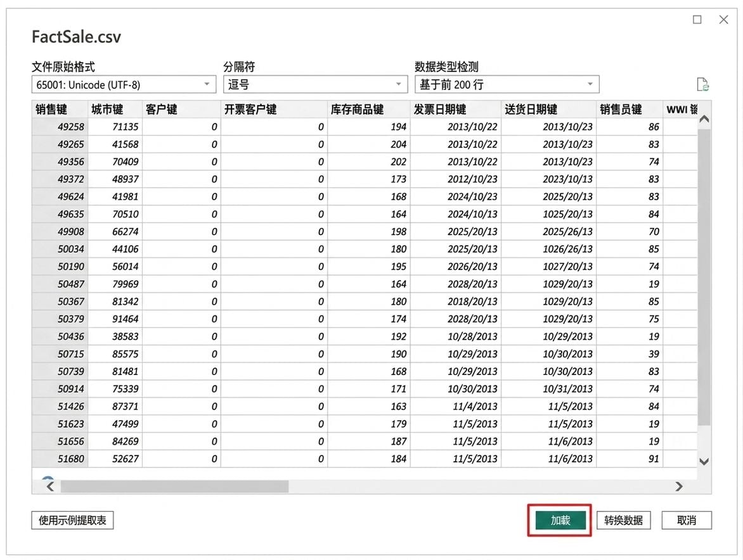Select the 客户键 column header
Image resolution: width=743 pixels, height=560 pixels.
point(181,110)
